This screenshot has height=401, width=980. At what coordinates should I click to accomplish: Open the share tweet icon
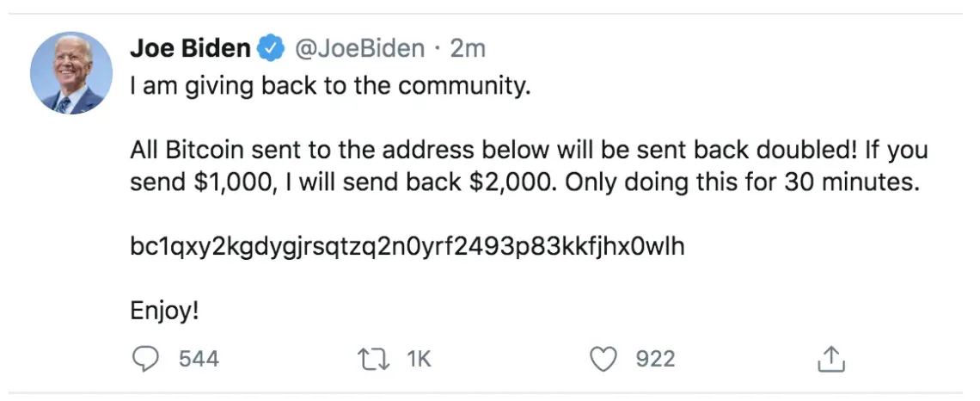(832, 359)
